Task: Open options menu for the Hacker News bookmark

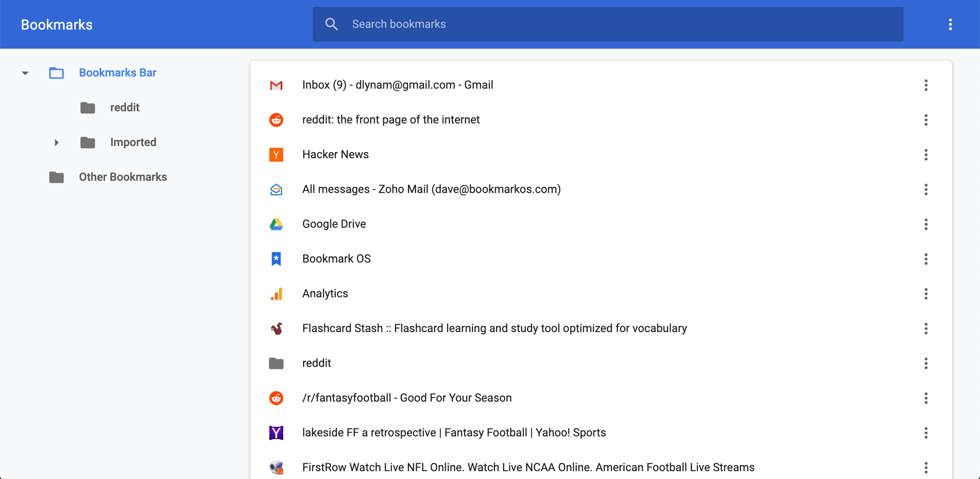Action: click(926, 155)
